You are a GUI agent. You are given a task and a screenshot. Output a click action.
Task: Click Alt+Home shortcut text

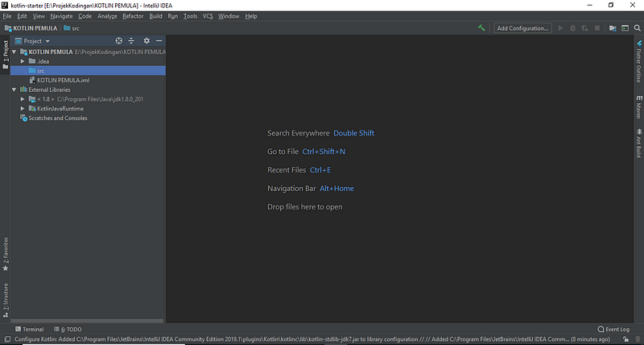336,189
